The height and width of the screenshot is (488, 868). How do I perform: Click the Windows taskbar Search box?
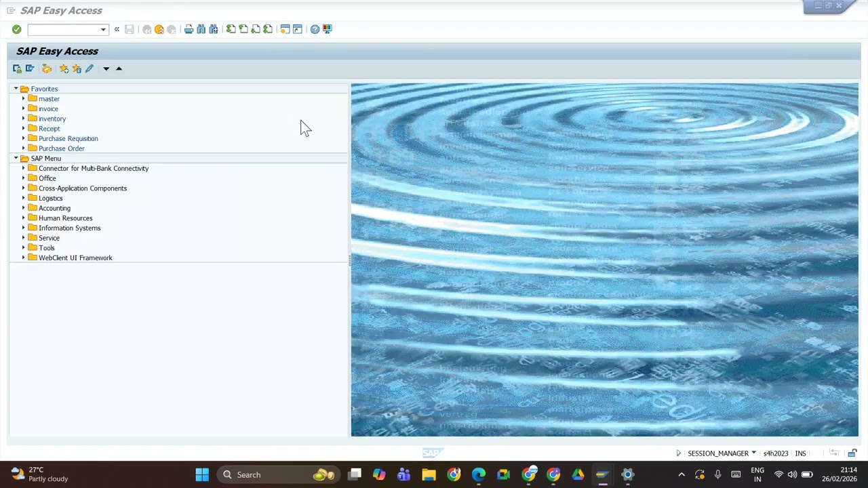click(279, 474)
